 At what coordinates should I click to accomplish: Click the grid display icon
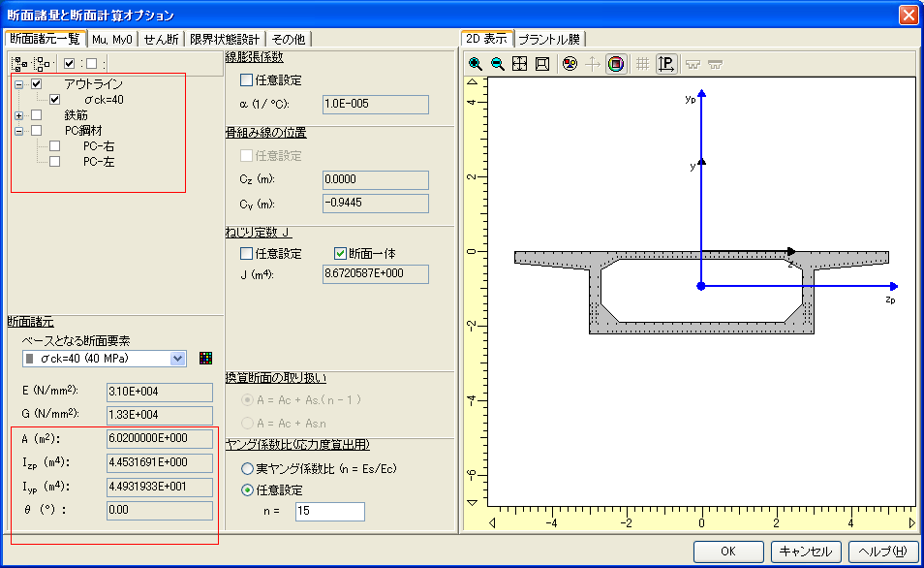coord(643,64)
